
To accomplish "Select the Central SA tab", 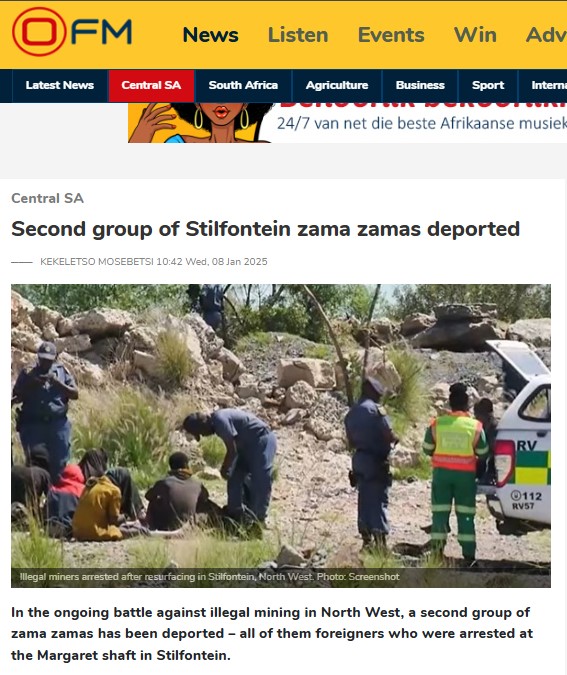I will [x=151, y=85].
